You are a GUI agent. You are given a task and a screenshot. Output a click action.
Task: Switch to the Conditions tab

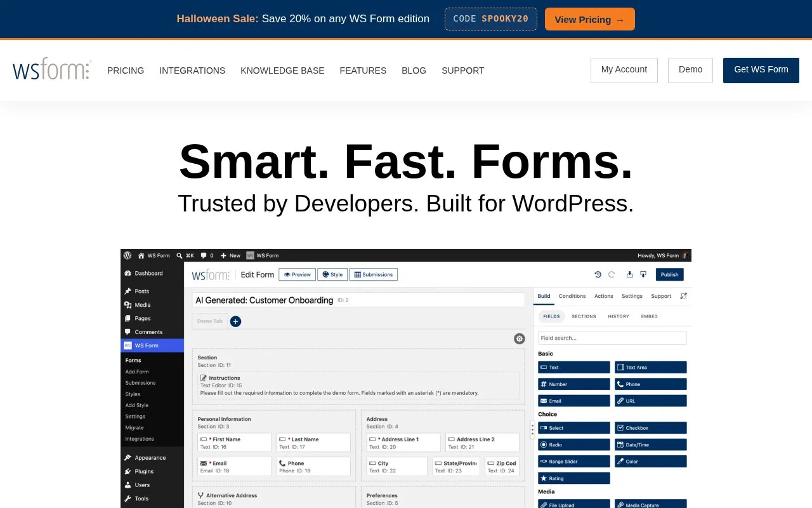572,296
